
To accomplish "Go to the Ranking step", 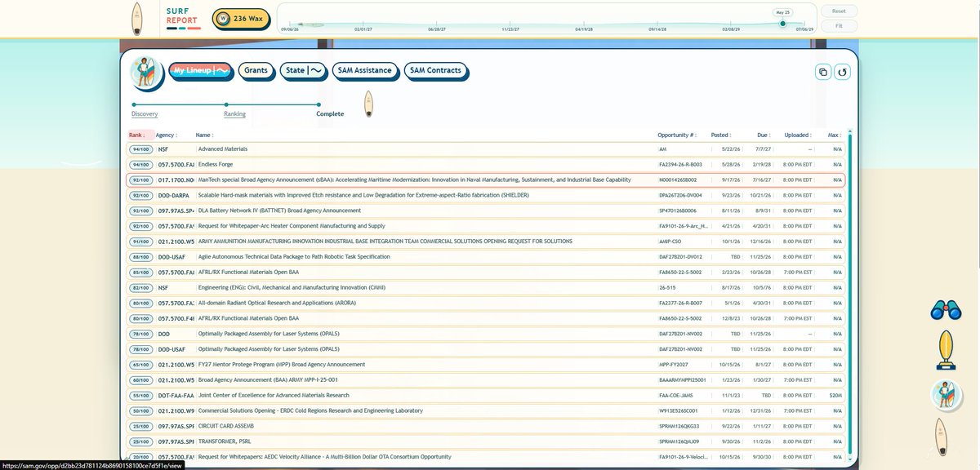I will (234, 114).
